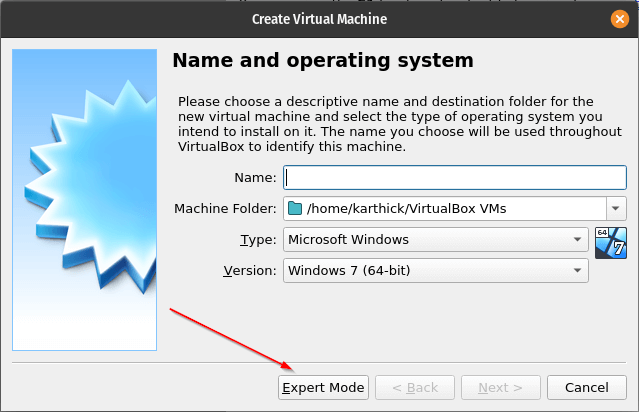Switch to Expert Mode
The image size is (639, 412).
pyautogui.click(x=323, y=387)
